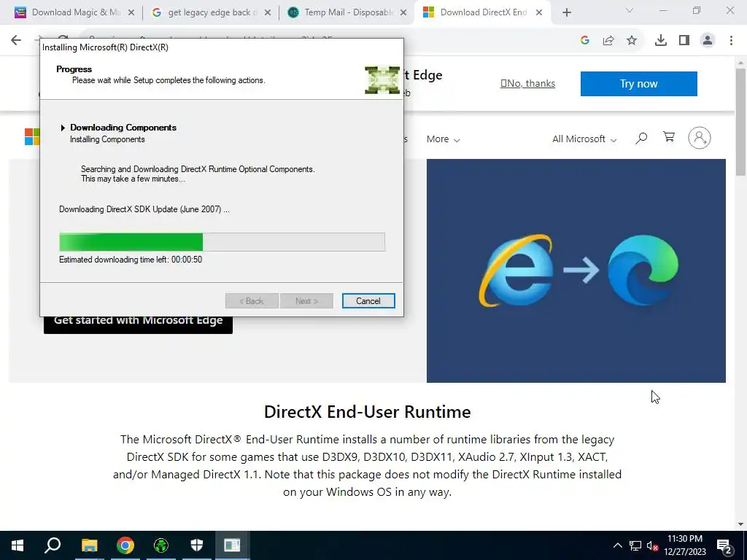The image size is (747, 560).
Task: Expand the More menu on the Microsoft site
Action: point(443,139)
